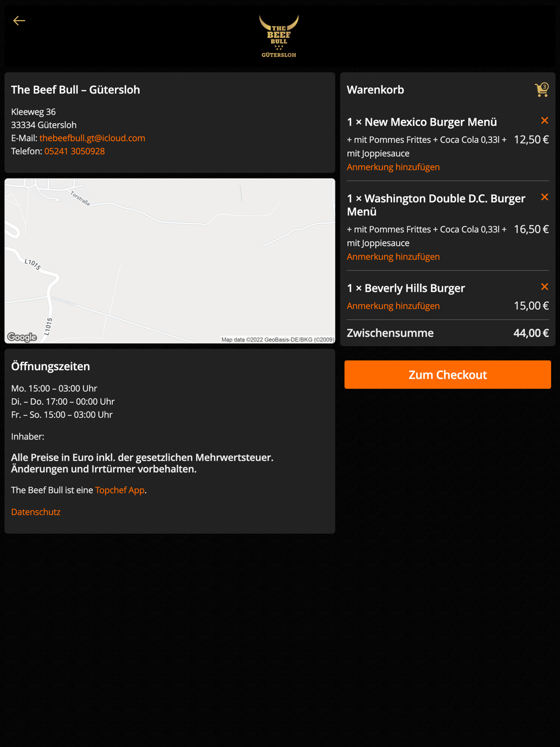Add note to Washington Double D.C. Burger
The image size is (560, 747).
point(393,256)
